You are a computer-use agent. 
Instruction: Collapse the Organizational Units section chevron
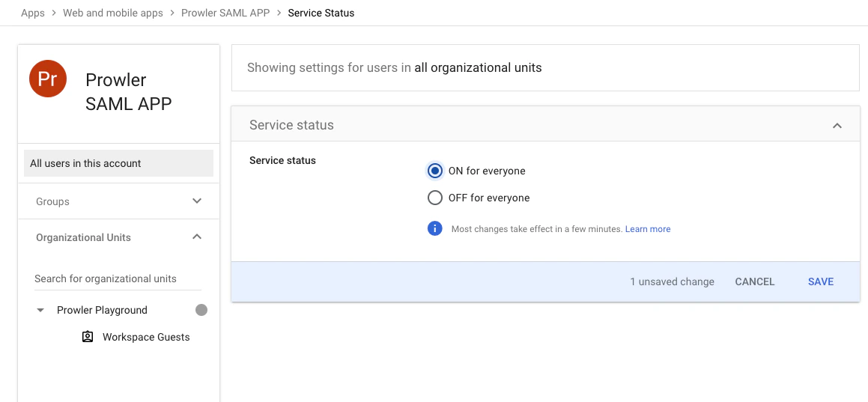coord(196,237)
